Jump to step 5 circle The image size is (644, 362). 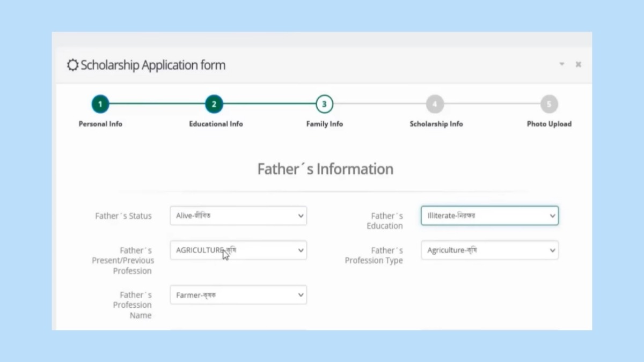[x=548, y=104]
